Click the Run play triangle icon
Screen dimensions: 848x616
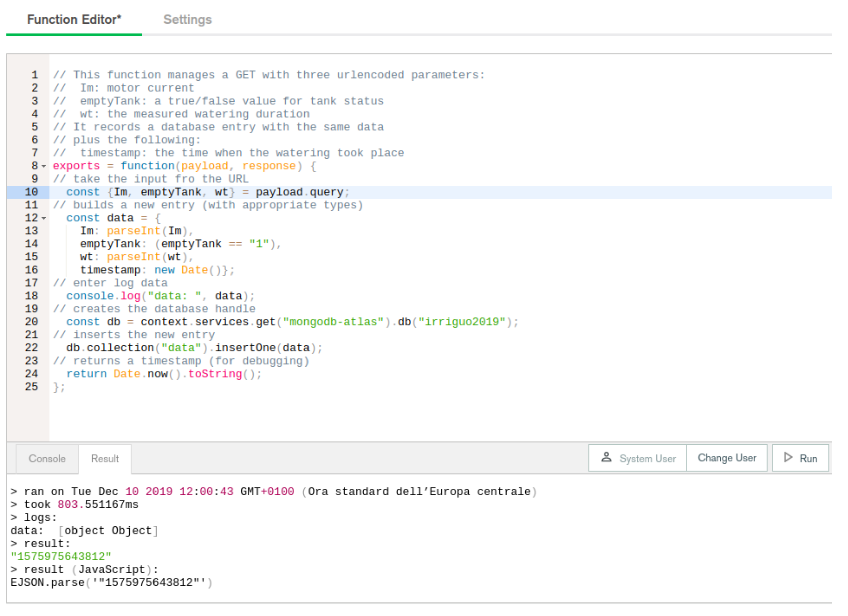pos(788,457)
